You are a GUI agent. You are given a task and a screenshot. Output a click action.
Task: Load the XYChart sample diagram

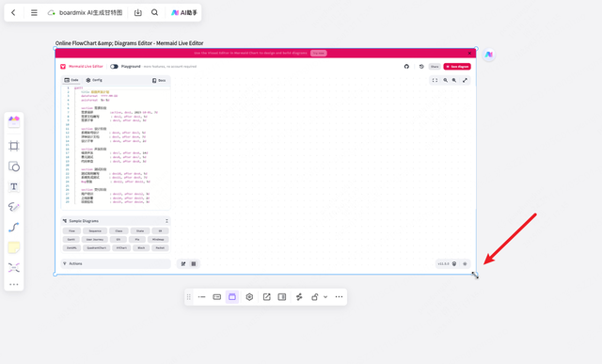tap(121, 247)
